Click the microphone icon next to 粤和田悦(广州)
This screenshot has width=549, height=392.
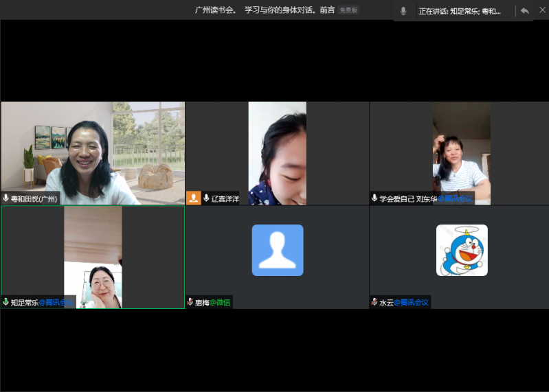point(6,198)
